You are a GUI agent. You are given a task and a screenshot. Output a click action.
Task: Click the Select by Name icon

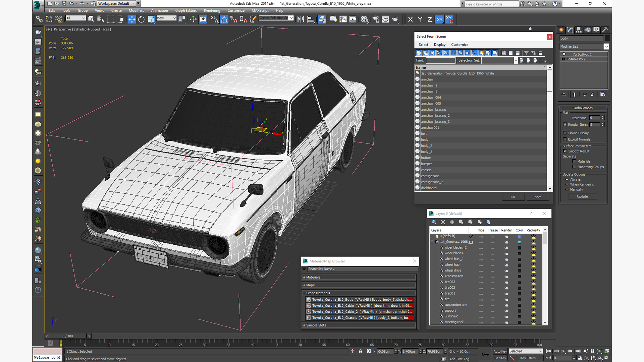click(100, 19)
